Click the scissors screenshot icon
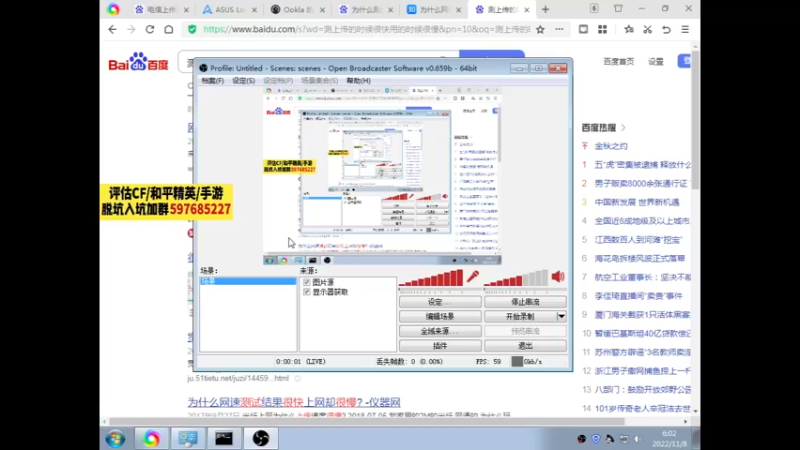This screenshot has height=450, width=800. pos(647,30)
